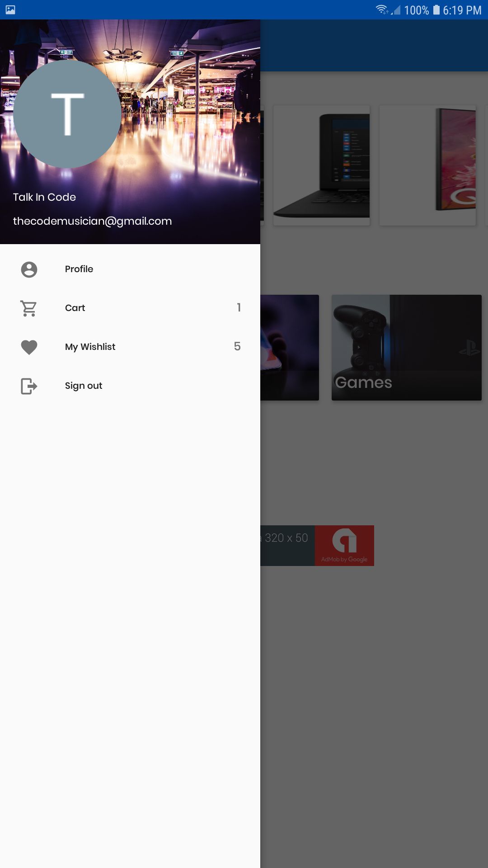Tap the cart count badge 1
488x868 pixels.
point(239,307)
